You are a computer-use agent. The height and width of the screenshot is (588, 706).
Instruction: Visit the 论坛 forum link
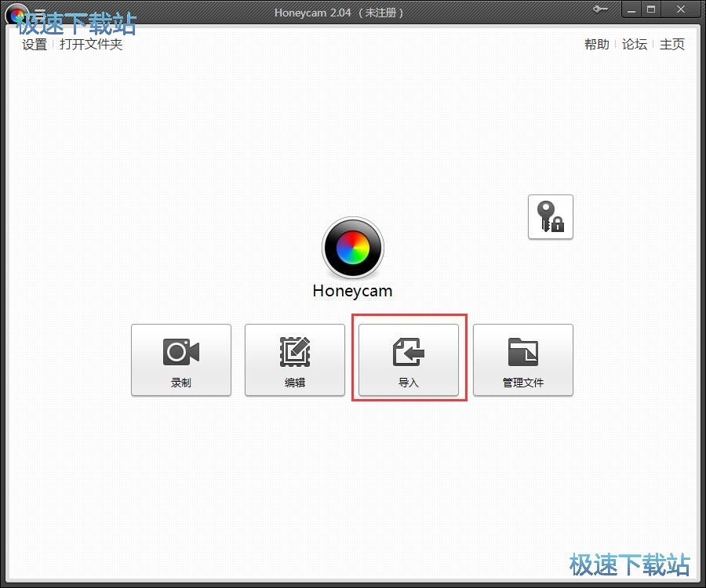[x=635, y=44]
